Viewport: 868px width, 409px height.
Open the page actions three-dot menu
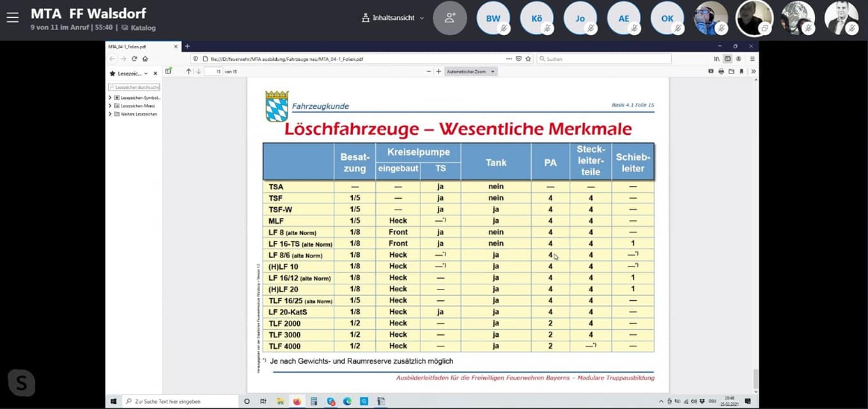point(509,59)
